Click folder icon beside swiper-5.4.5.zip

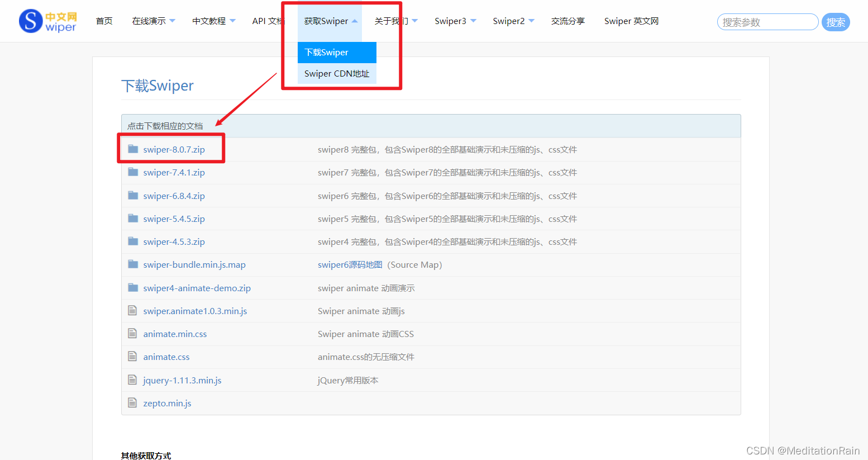coord(133,219)
